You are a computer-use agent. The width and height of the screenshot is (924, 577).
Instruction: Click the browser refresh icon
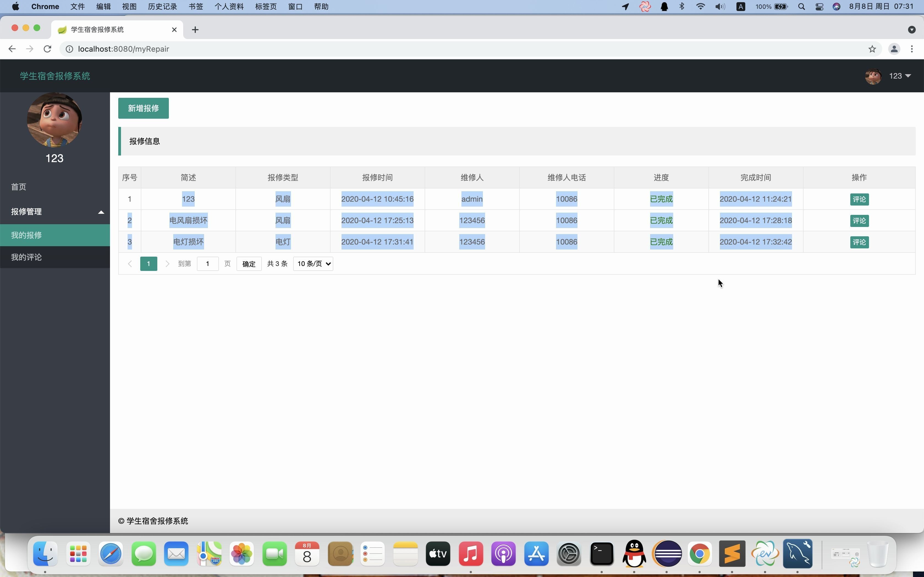coord(47,49)
